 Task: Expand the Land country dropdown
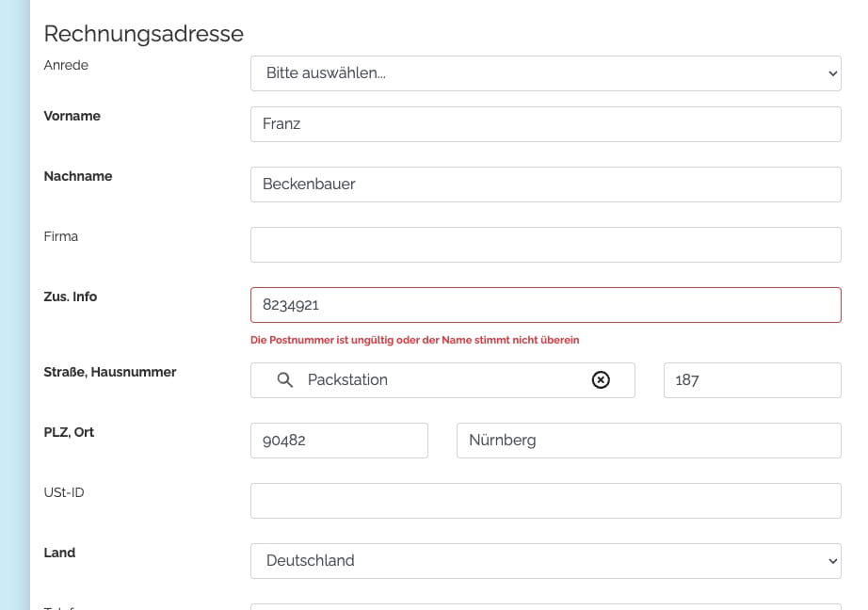[x=545, y=561]
